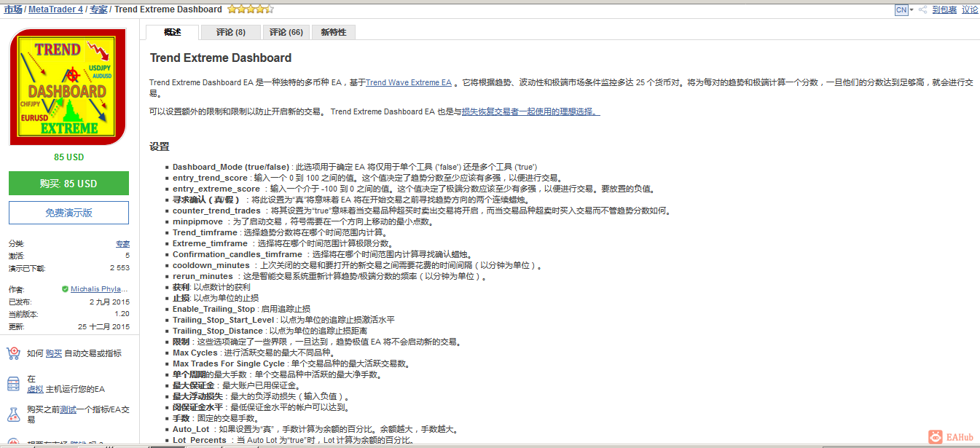Click the 议论 link
980x448 pixels.
coord(970,9)
